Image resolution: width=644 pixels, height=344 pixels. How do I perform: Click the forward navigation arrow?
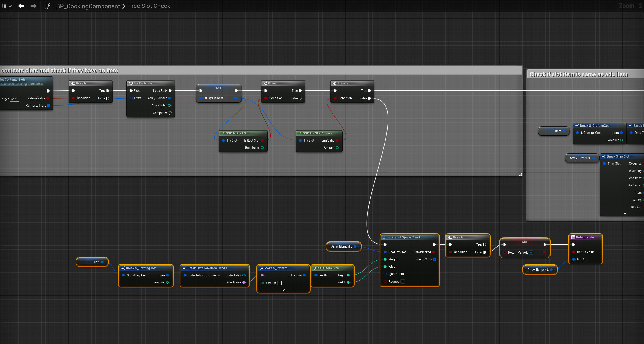pos(33,6)
